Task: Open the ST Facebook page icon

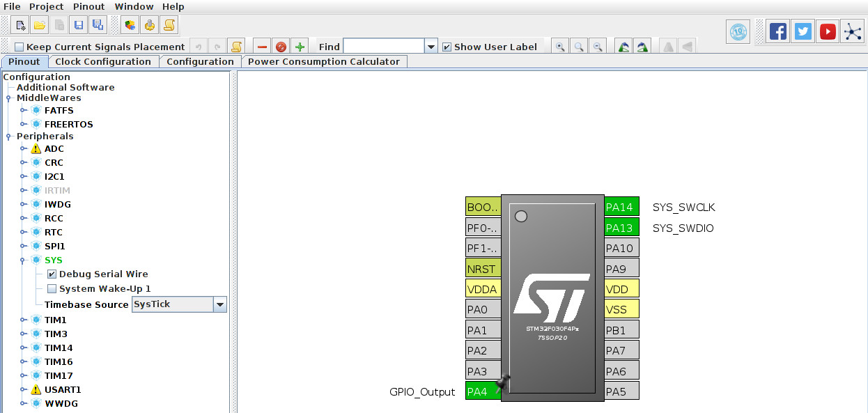Action: point(778,31)
